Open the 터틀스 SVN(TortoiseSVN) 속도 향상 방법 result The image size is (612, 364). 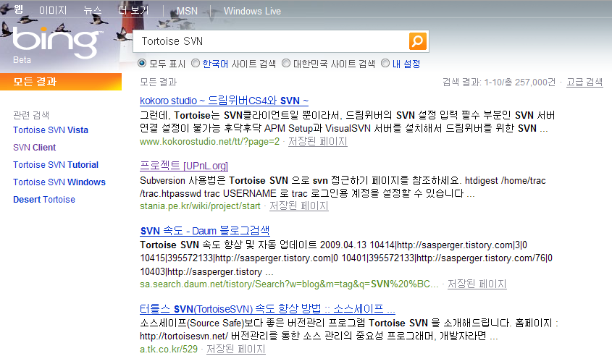[267, 309]
